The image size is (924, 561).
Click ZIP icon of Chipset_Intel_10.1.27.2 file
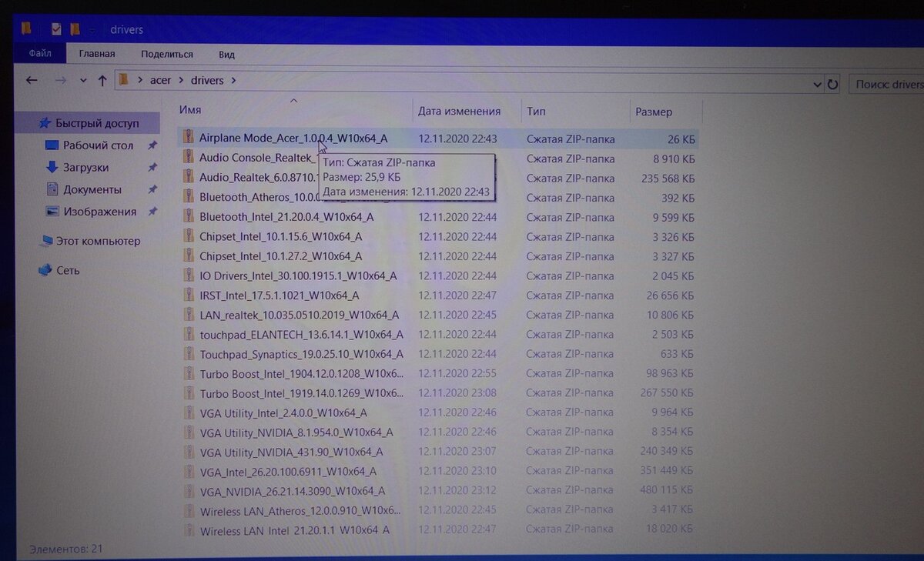coord(188,255)
